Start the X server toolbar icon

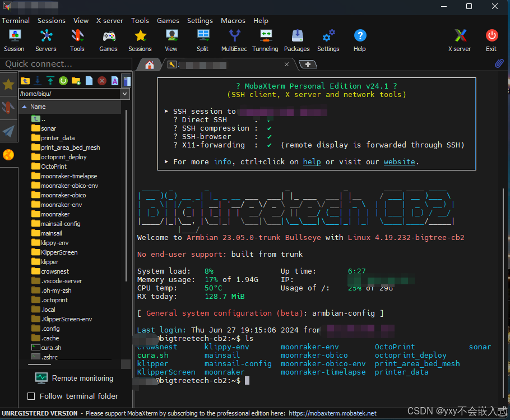(460, 41)
